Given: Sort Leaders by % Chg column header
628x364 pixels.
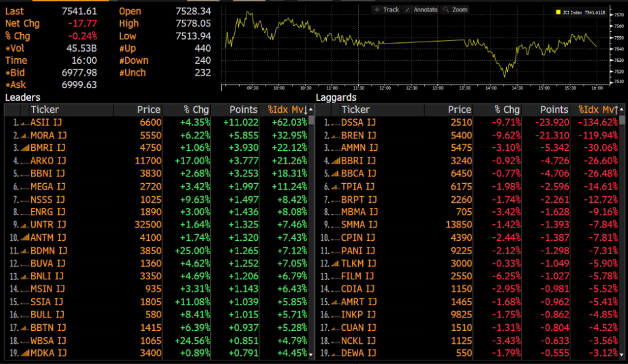Looking at the screenshot, I should (x=196, y=110).
